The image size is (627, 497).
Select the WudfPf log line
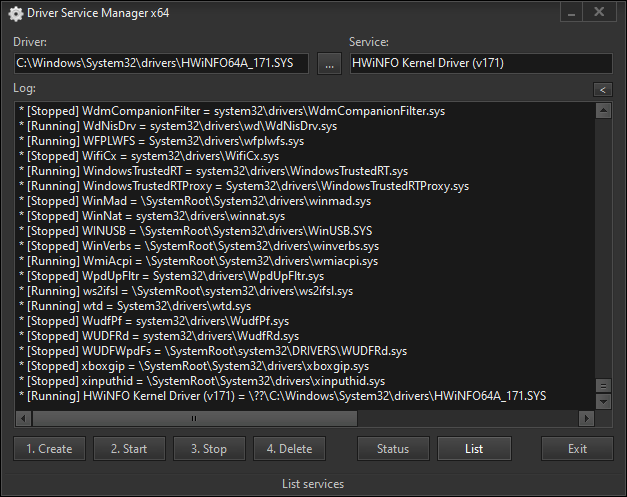point(154,321)
